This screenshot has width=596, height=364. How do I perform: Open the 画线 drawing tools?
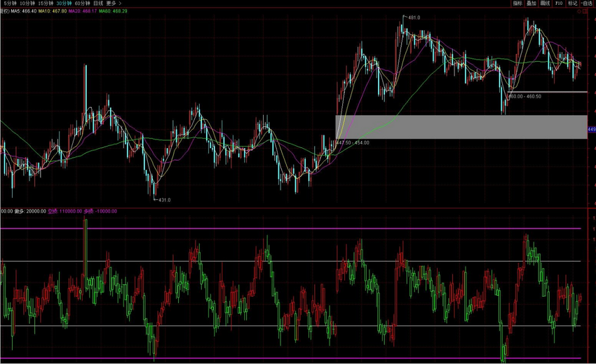coord(545,4)
